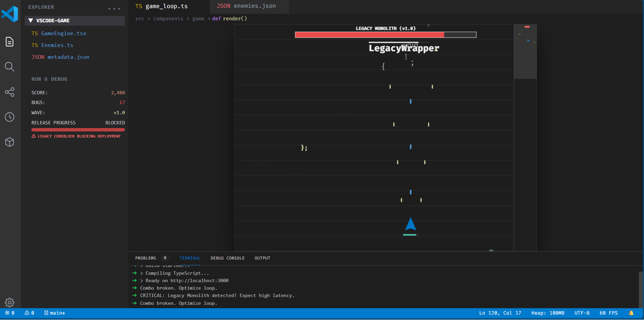Open the DEBUG CONSOLE panel tab

pyautogui.click(x=227, y=258)
